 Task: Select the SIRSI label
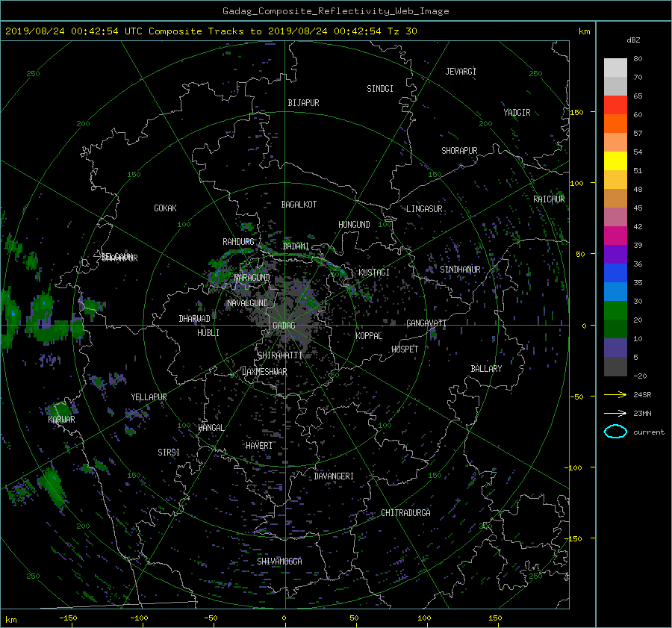point(169,453)
